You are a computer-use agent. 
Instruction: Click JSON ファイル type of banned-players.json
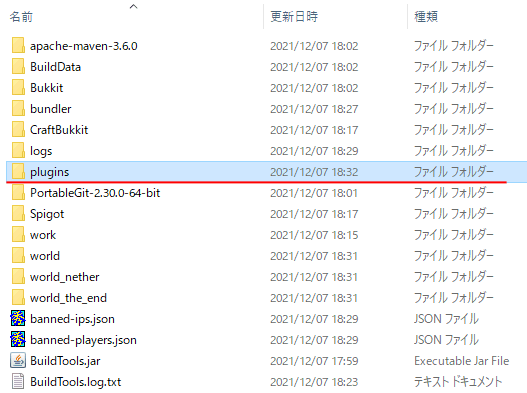coord(446,340)
